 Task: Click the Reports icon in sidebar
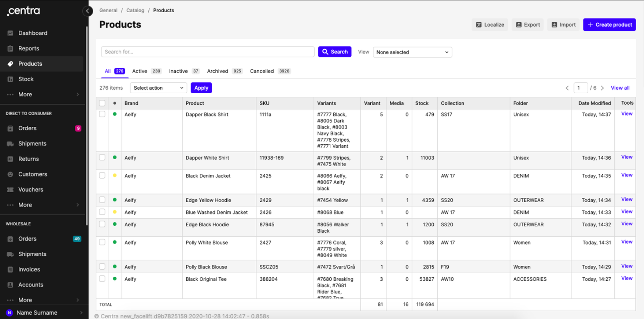pyautogui.click(x=10, y=48)
